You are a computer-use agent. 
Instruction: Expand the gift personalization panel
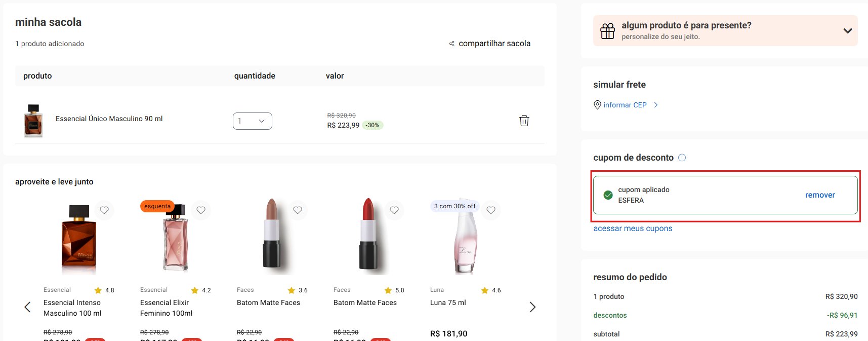(x=847, y=31)
